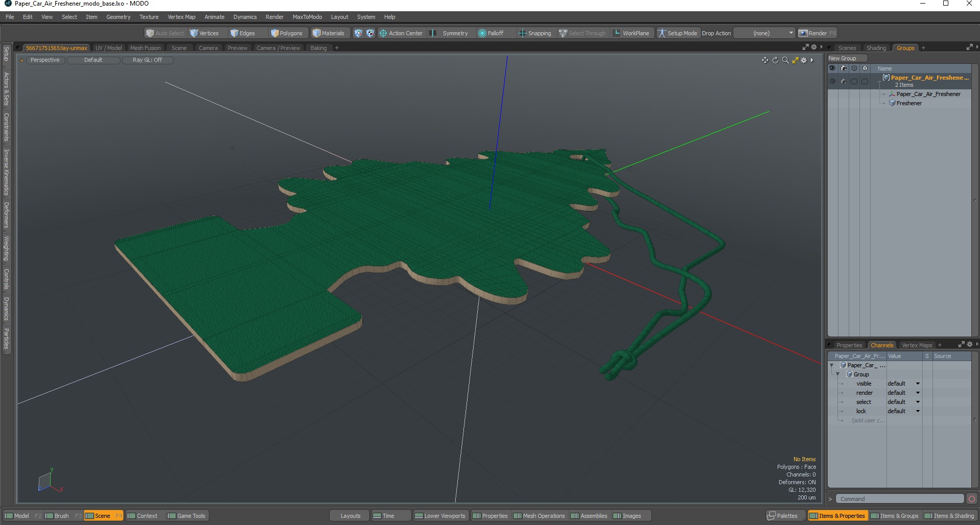Open the select channel default dropdown
Image resolution: width=980 pixels, height=525 pixels.
904,402
